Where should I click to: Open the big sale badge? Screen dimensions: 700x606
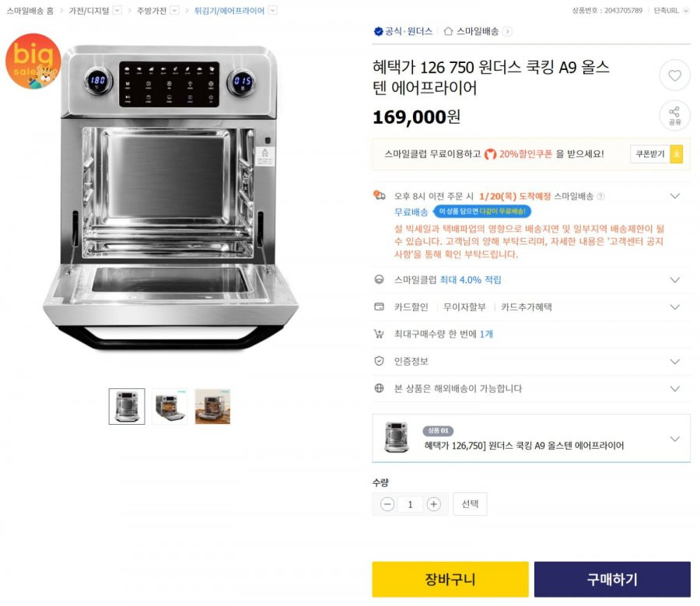click(32, 61)
